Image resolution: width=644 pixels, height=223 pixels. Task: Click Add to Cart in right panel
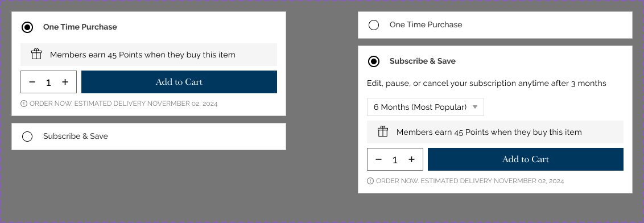tap(525, 159)
